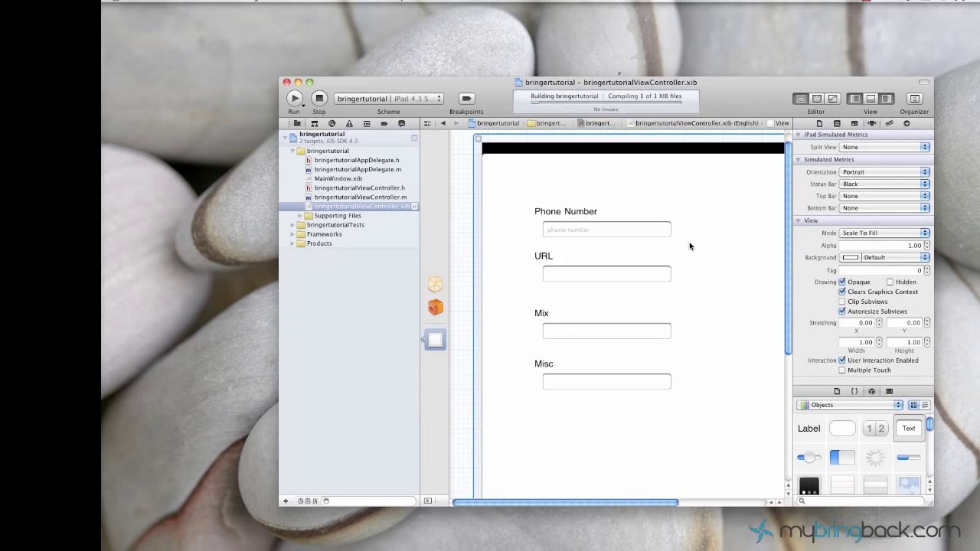Open the Objects library dropdown
Image resolution: width=980 pixels, height=551 pixels.
coord(850,405)
